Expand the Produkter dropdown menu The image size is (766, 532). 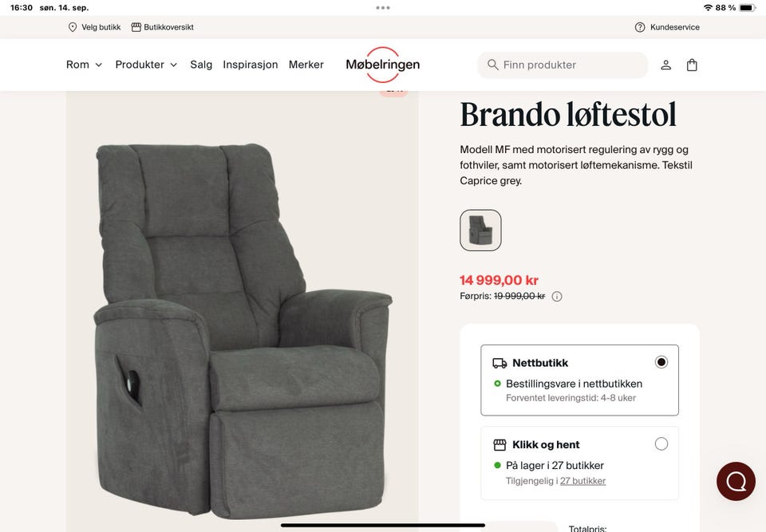(146, 65)
